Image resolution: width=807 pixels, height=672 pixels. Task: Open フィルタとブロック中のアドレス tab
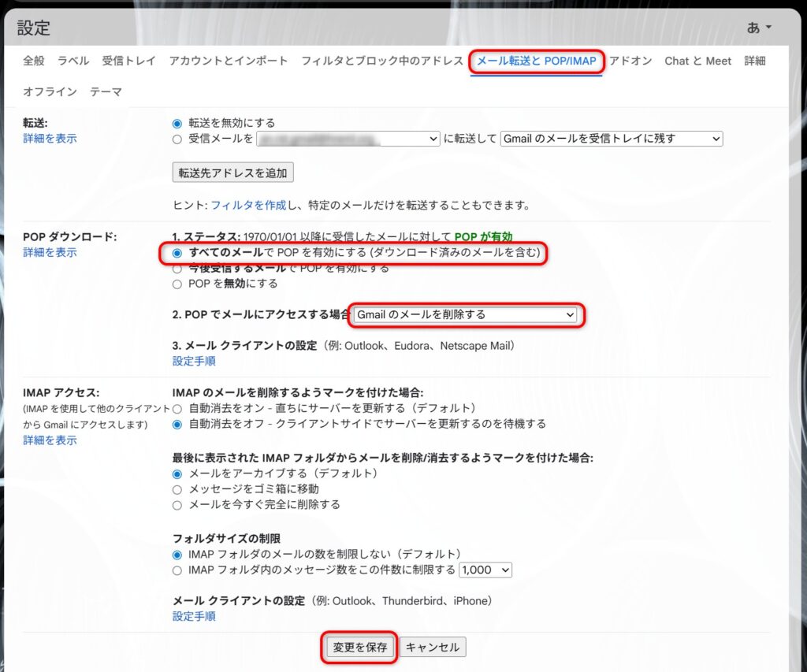tap(381, 61)
